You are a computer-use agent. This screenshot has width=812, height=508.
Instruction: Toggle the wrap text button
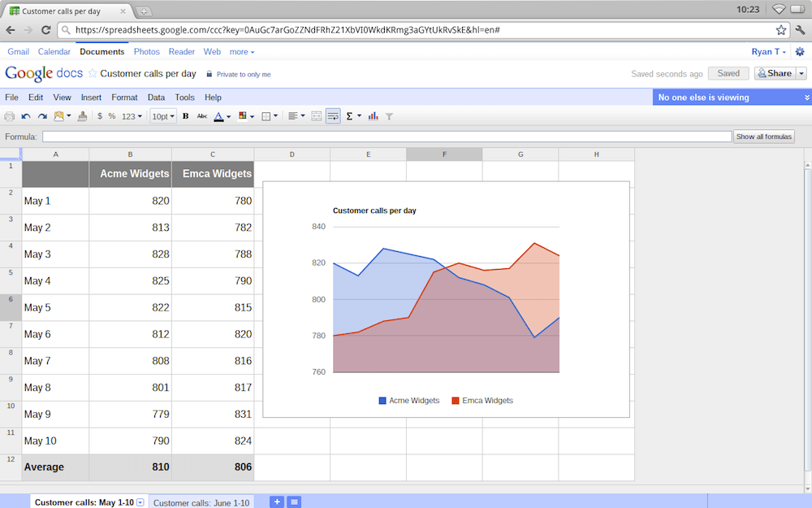point(333,116)
